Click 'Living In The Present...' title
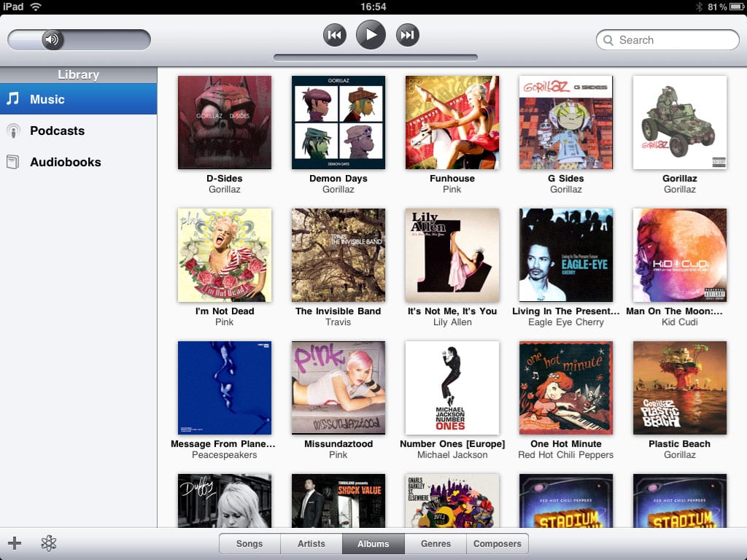 pos(566,311)
